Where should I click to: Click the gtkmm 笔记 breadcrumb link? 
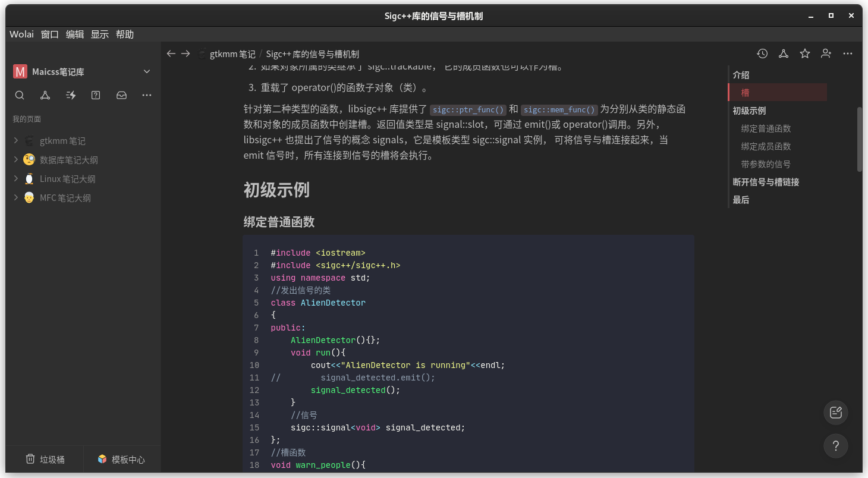point(232,54)
